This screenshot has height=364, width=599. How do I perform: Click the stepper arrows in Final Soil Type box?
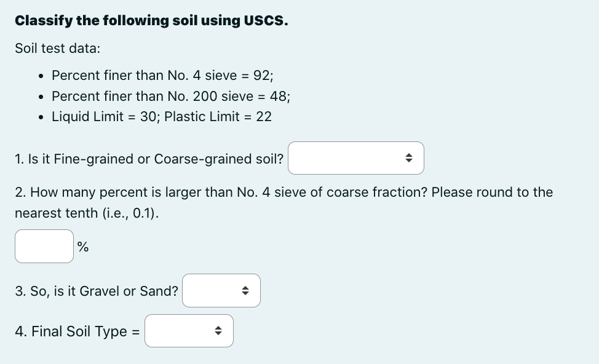[218, 331]
